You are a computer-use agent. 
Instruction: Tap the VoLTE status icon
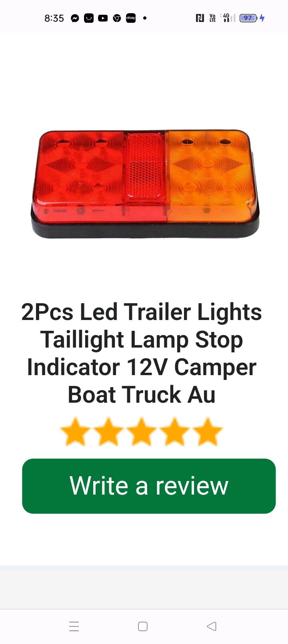212,18
